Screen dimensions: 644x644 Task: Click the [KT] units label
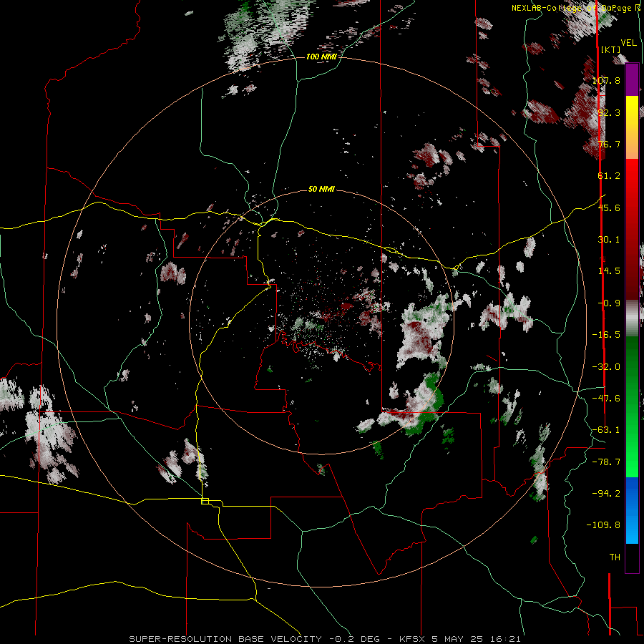coord(610,49)
